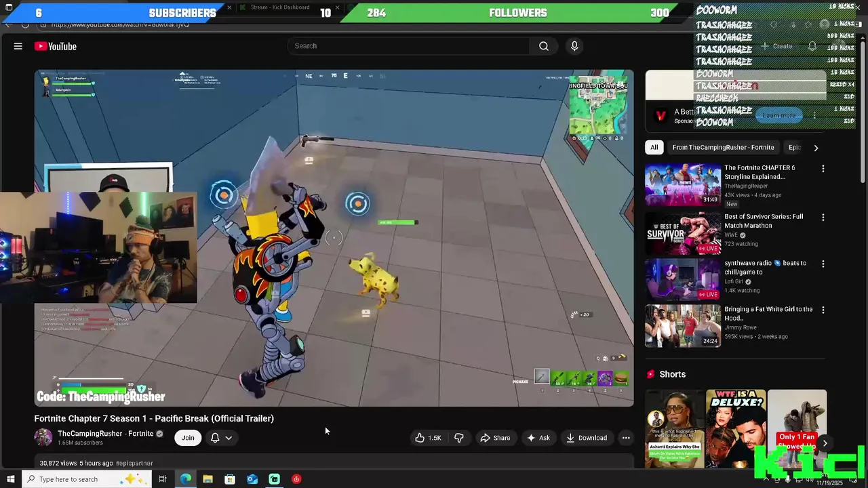The image size is (868, 488).
Task: Open options for Best of Survivor Series
Action: pos(823,218)
